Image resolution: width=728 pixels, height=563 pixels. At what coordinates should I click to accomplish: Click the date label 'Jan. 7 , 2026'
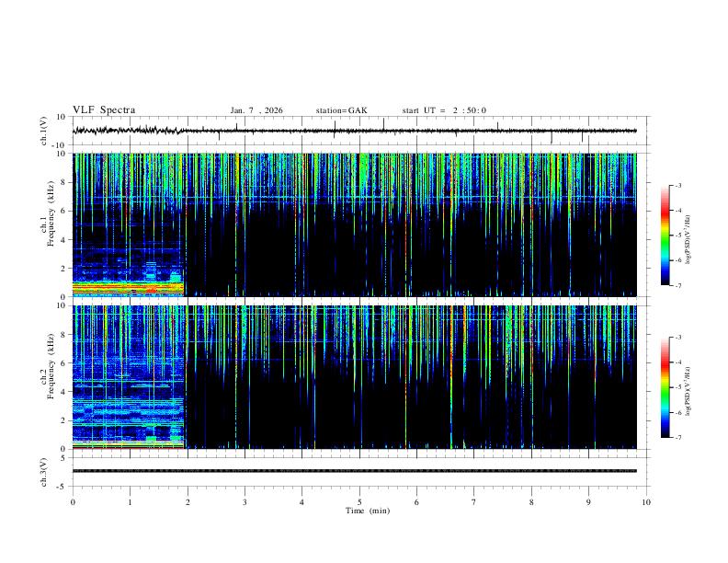point(256,110)
